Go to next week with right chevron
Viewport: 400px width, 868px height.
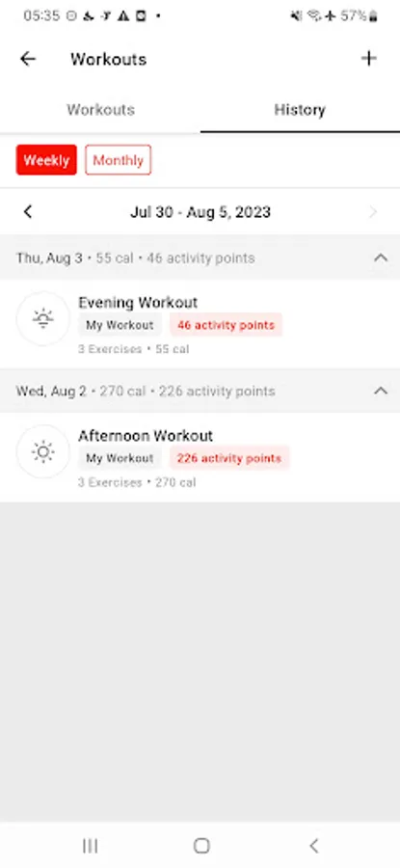coord(373,212)
